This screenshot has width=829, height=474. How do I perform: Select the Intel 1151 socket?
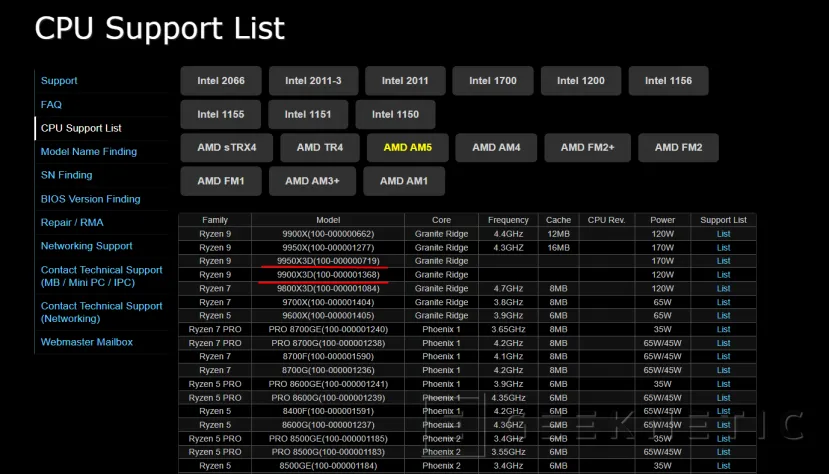tap(308, 114)
